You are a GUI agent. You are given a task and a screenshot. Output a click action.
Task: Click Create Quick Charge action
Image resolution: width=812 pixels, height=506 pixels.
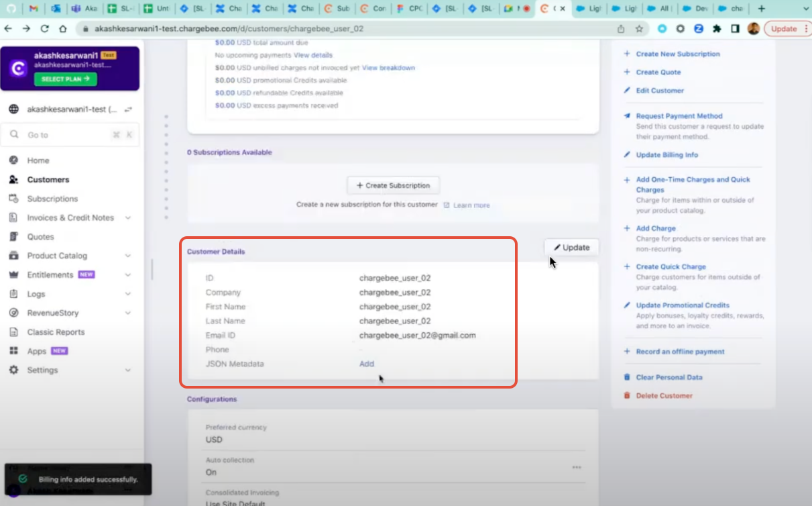pyautogui.click(x=671, y=266)
